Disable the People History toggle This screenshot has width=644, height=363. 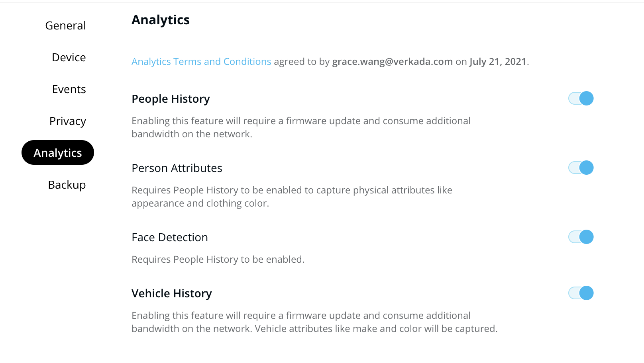[581, 98]
